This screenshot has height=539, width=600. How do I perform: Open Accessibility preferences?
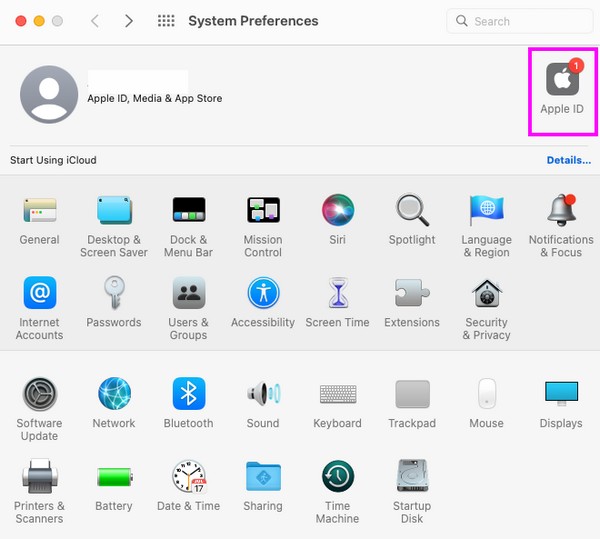pyautogui.click(x=263, y=293)
